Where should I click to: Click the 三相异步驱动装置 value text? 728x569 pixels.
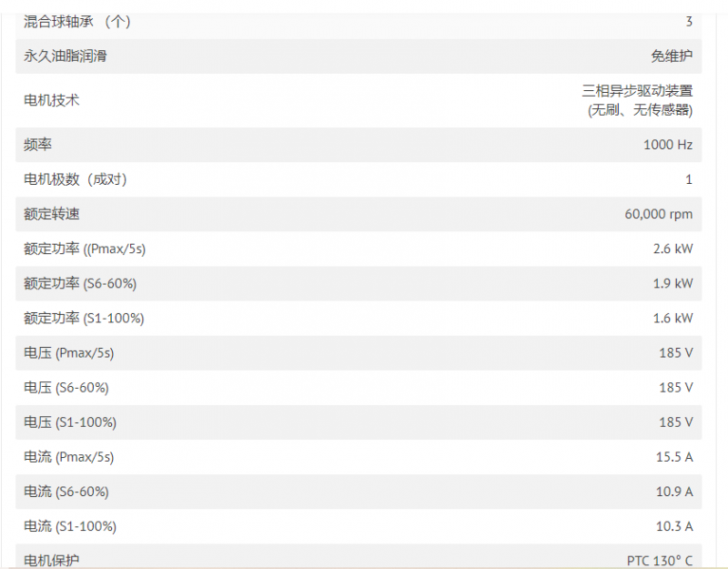coord(637,90)
